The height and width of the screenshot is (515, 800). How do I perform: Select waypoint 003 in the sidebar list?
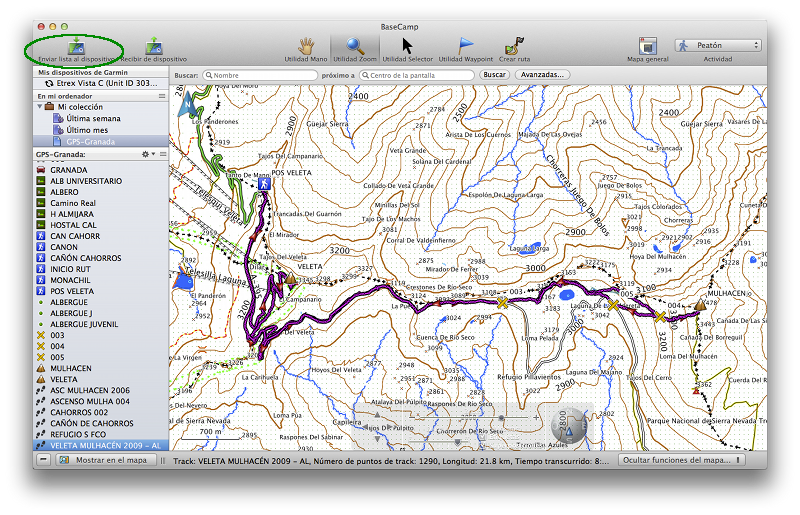101,335
